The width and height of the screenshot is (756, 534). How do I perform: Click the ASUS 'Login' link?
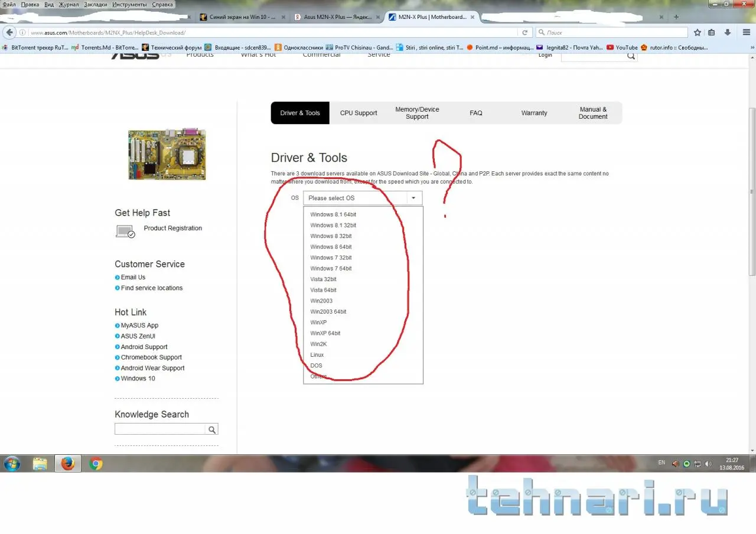[x=545, y=55]
